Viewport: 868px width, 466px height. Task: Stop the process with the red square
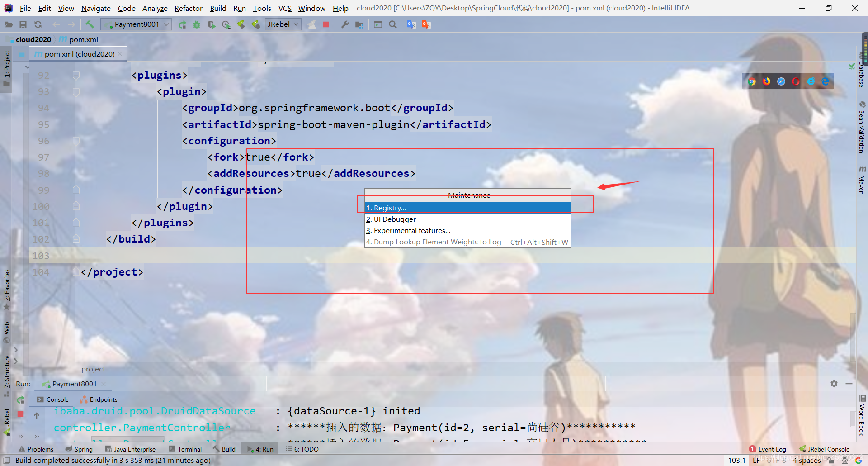point(326,24)
